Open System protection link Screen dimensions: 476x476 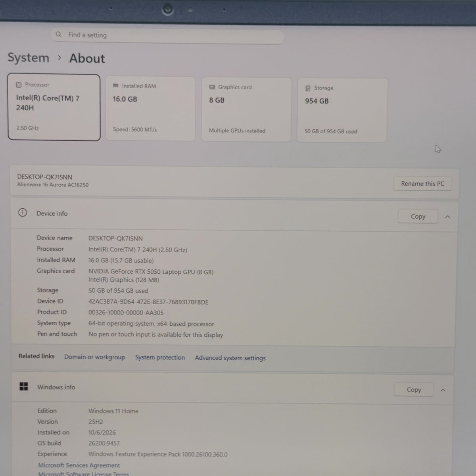(160, 357)
